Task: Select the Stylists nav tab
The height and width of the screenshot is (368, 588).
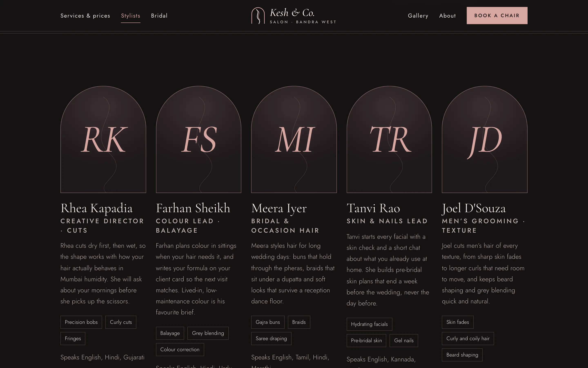Action: pyautogui.click(x=130, y=16)
